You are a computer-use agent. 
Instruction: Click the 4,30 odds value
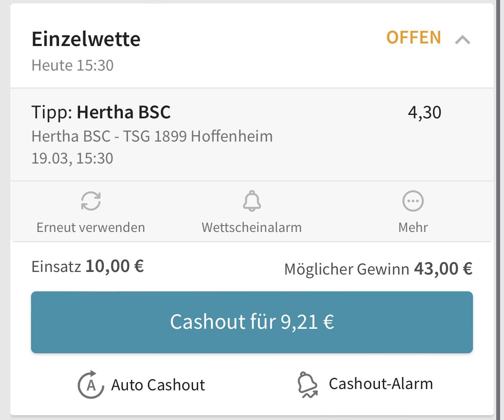[x=425, y=113]
